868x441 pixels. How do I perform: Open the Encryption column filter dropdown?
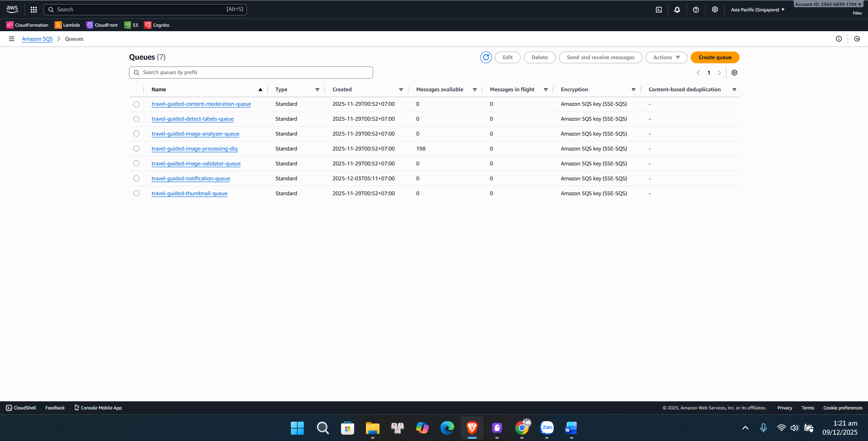[x=634, y=89]
